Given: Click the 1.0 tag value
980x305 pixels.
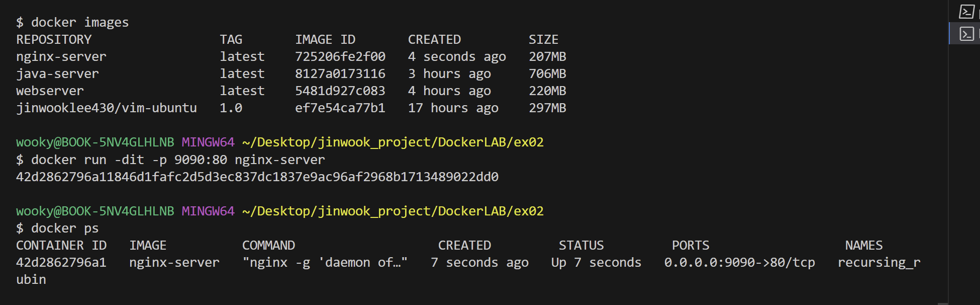Looking at the screenshot, I should 231,108.
